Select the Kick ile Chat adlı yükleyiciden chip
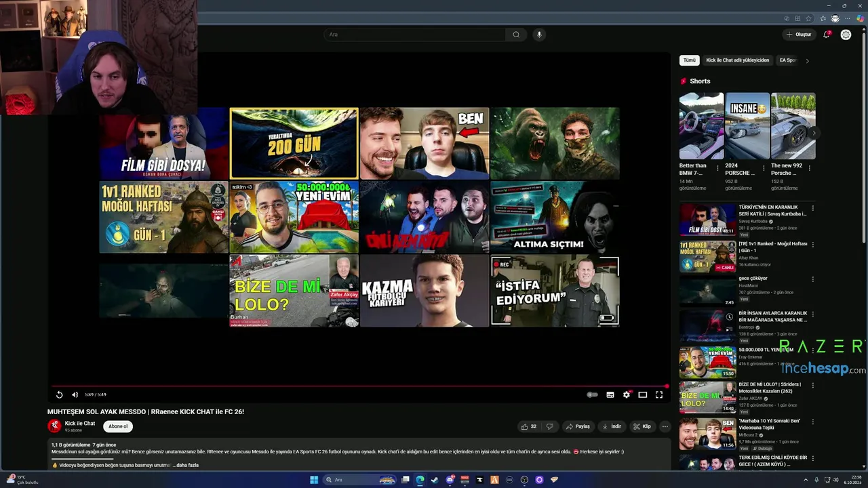Viewport: 868px width, 488px height. 738,60
